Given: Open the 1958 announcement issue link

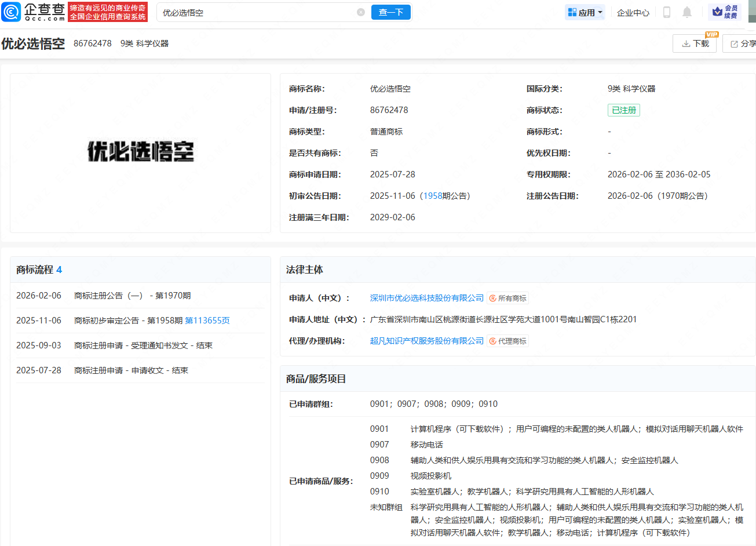Looking at the screenshot, I should point(432,196).
